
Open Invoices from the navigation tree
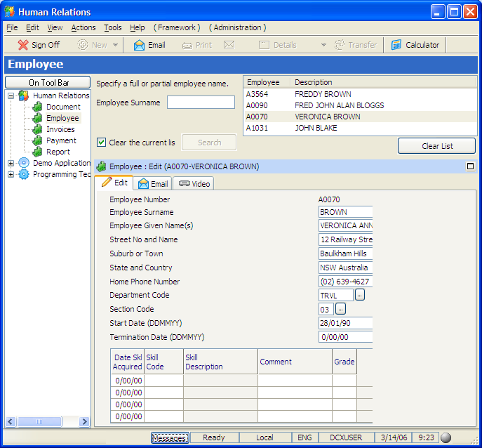[x=60, y=129]
